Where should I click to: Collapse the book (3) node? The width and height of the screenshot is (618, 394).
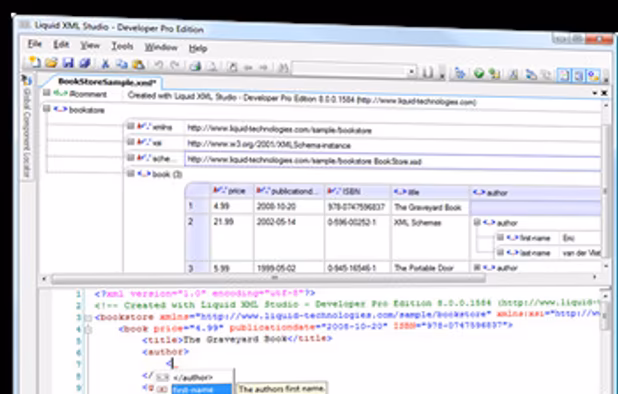click(130, 173)
